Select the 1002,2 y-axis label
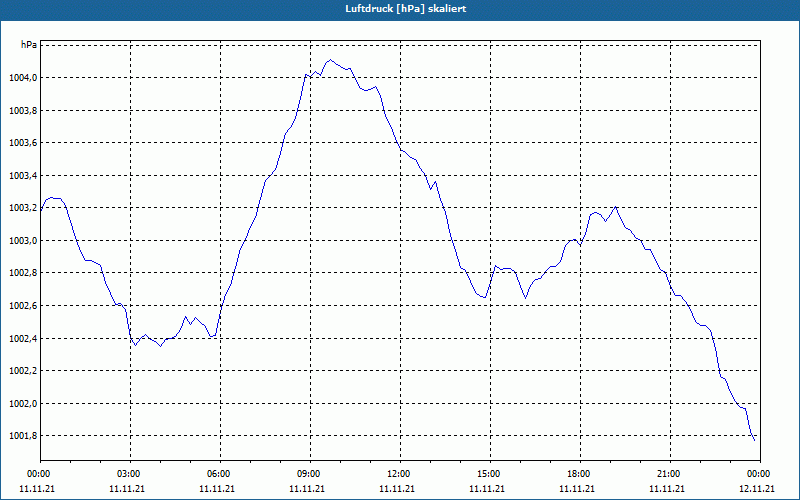800x500 pixels. [23, 371]
